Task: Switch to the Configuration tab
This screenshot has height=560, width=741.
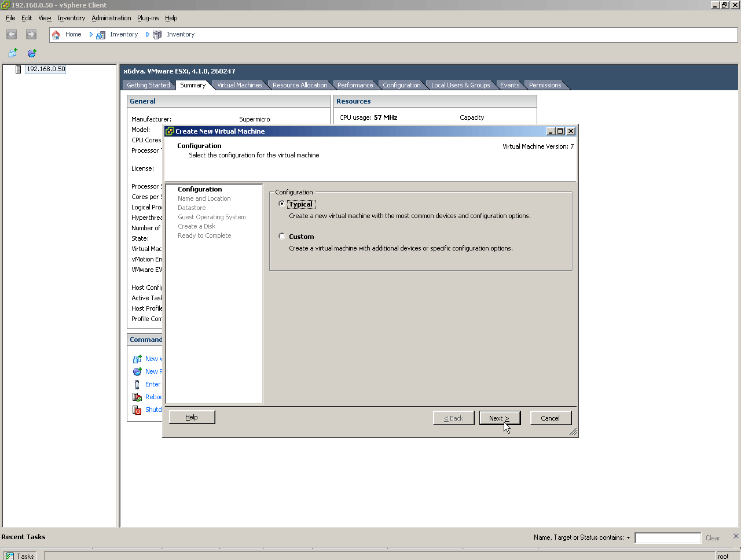Action: pyautogui.click(x=401, y=85)
